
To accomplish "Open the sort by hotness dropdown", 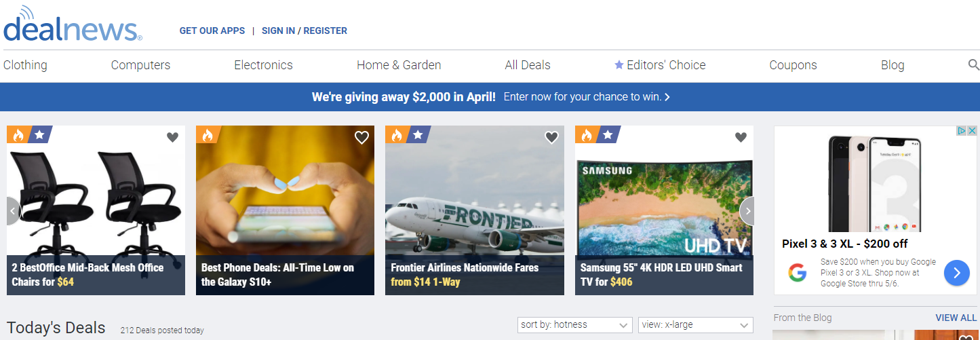I will tap(575, 325).
